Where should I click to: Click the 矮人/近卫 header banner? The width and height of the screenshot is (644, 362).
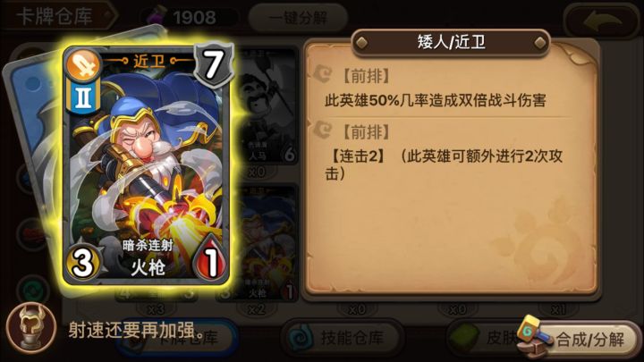tap(451, 42)
